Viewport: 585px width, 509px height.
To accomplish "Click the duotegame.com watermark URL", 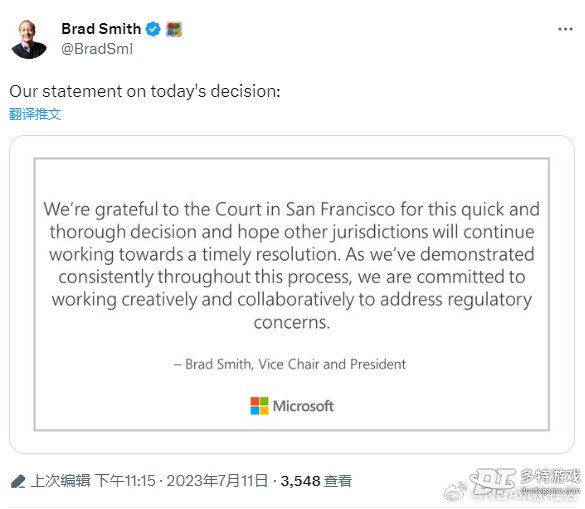I will click(550, 490).
